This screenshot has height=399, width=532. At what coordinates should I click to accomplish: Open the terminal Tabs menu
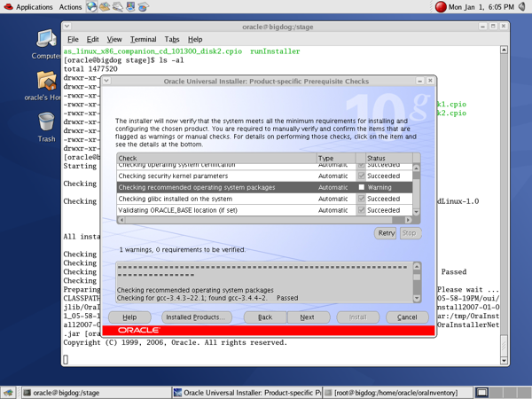[x=172, y=39]
